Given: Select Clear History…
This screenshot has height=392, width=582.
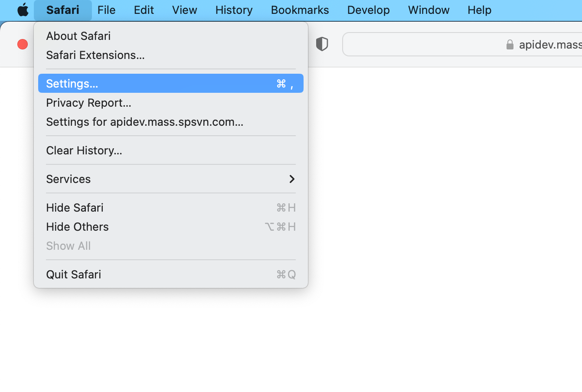Looking at the screenshot, I should [x=84, y=150].
